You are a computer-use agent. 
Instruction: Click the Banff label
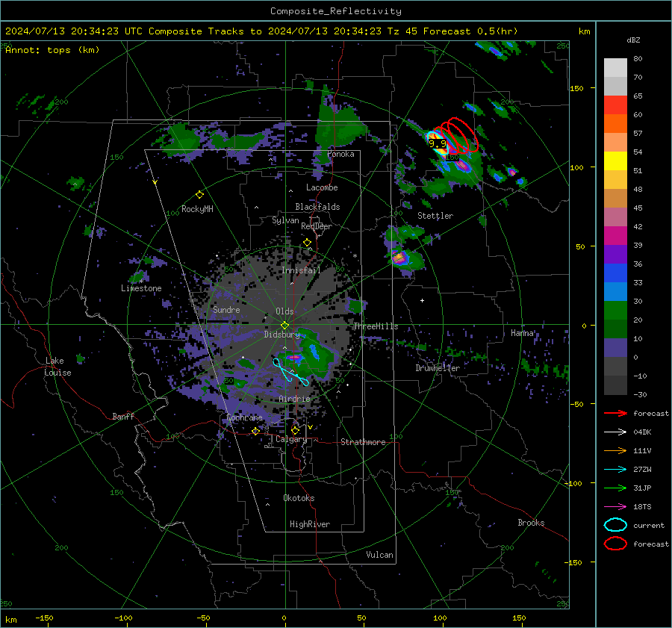tap(123, 416)
